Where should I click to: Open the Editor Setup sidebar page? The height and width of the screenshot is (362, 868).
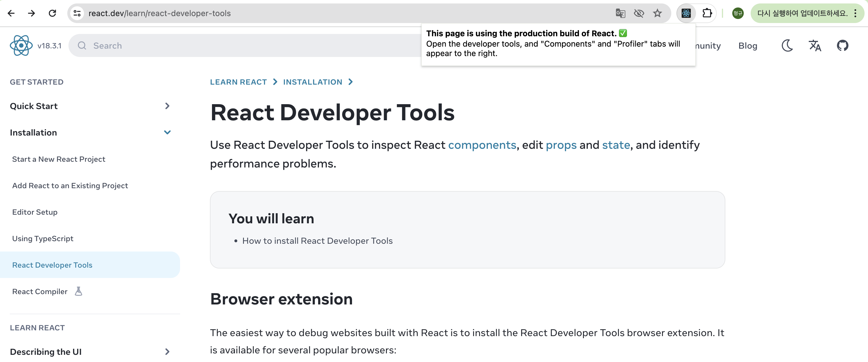tap(35, 212)
